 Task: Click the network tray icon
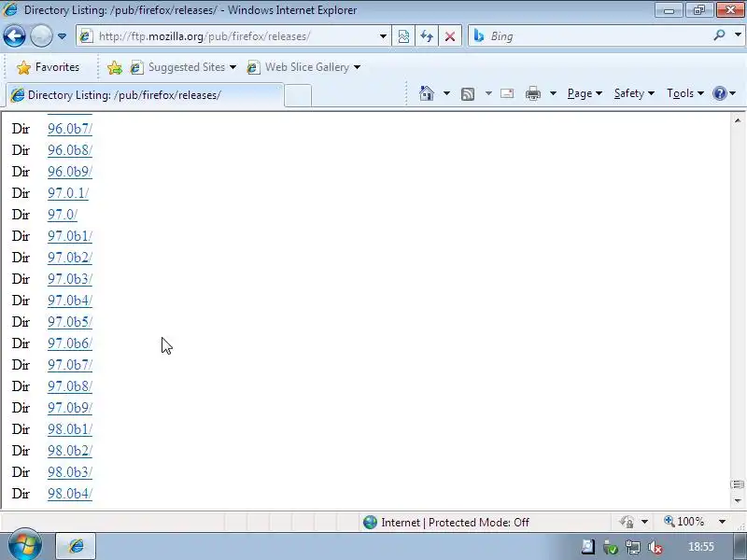pyautogui.click(x=633, y=548)
